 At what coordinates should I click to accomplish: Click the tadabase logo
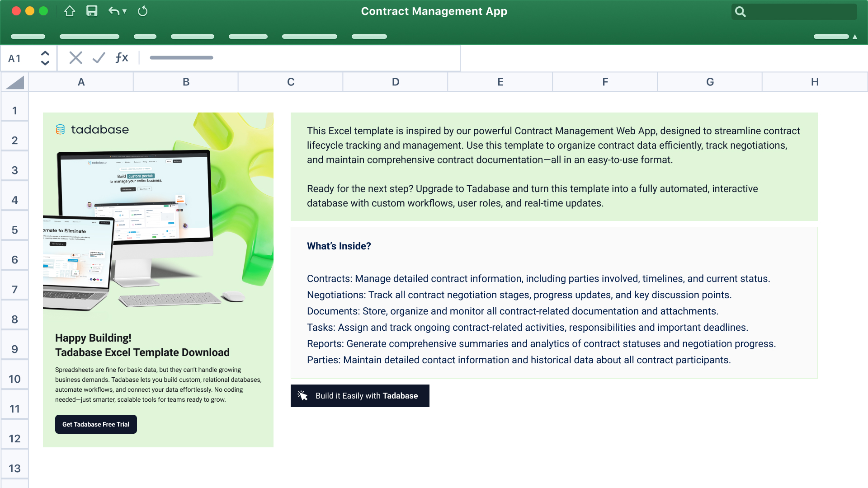[92, 130]
